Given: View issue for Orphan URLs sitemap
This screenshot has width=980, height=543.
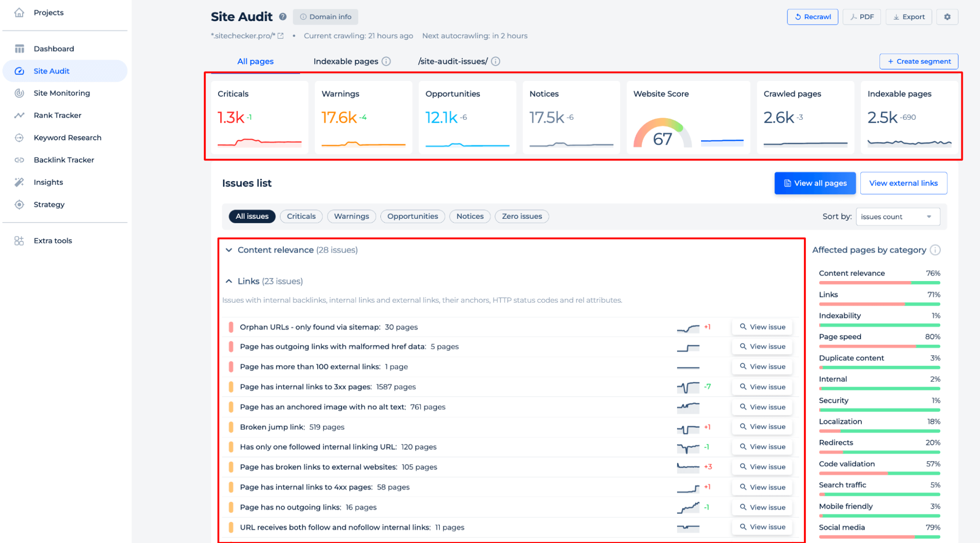Looking at the screenshot, I should pos(761,327).
